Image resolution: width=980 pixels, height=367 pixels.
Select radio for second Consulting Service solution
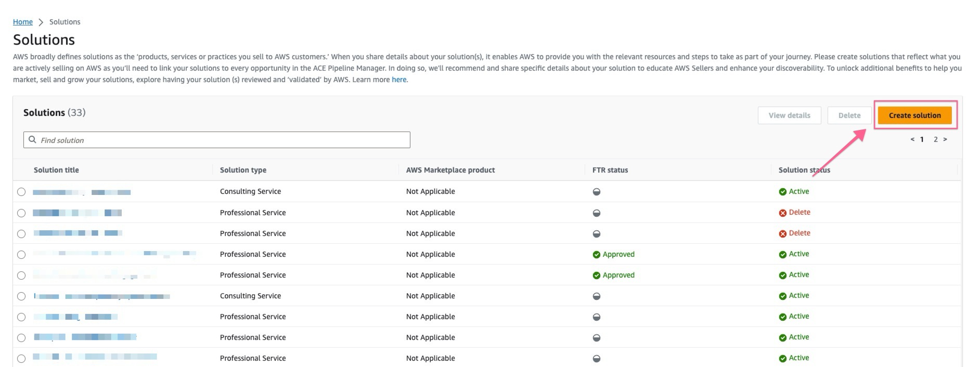[21, 296]
